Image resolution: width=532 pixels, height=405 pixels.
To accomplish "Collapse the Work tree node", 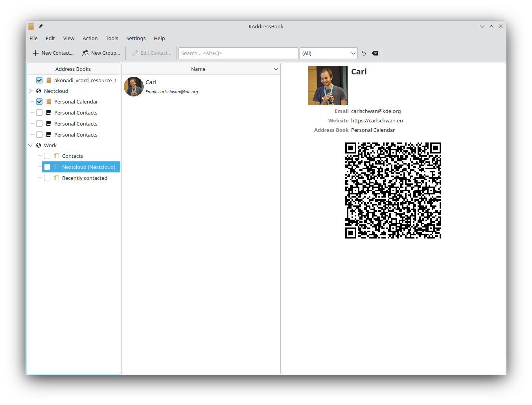I will pyautogui.click(x=31, y=146).
